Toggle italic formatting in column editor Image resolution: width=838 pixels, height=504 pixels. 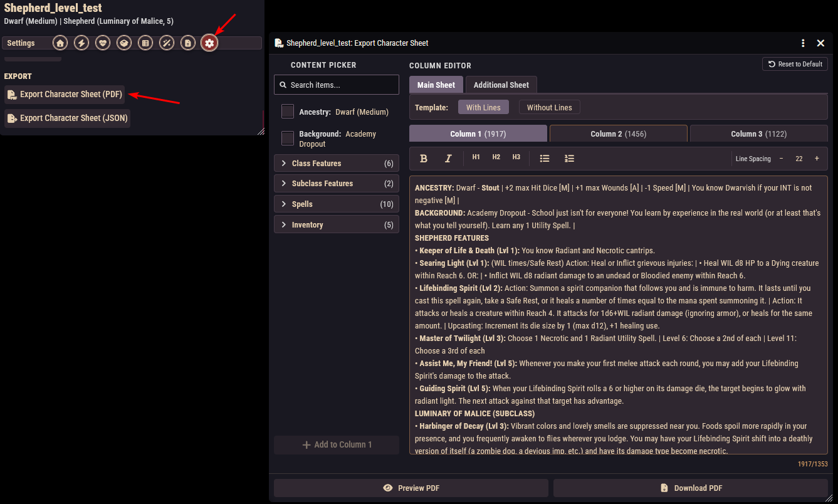448,159
